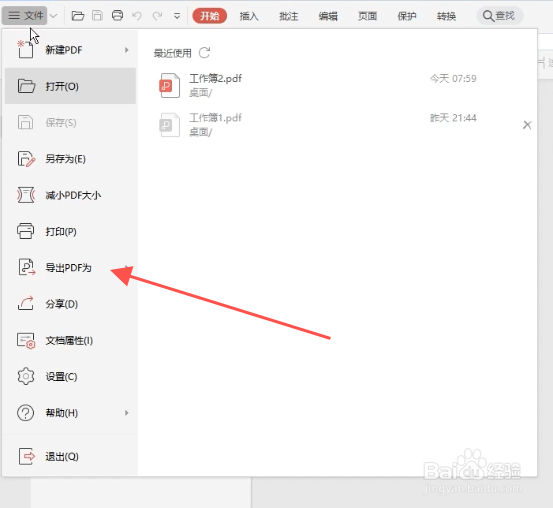Switch to the 开始 tab
Image resolution: width=553 pixels, height=508 pixels.
(x=209, y=16)
